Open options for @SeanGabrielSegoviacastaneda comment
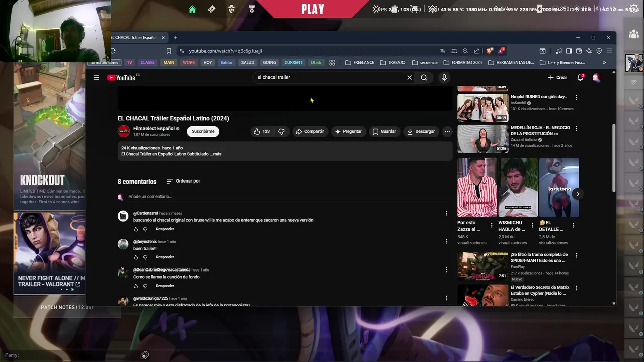Viewport: 644px width, 362px height. pyautogui.click(x=446, y=270)
